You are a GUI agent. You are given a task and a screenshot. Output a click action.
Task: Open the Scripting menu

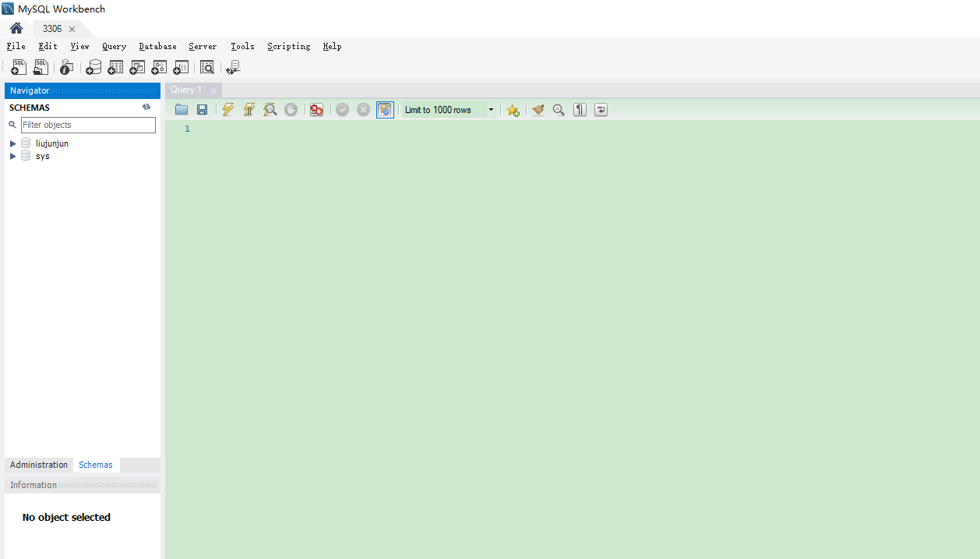[x=288, y=46]
